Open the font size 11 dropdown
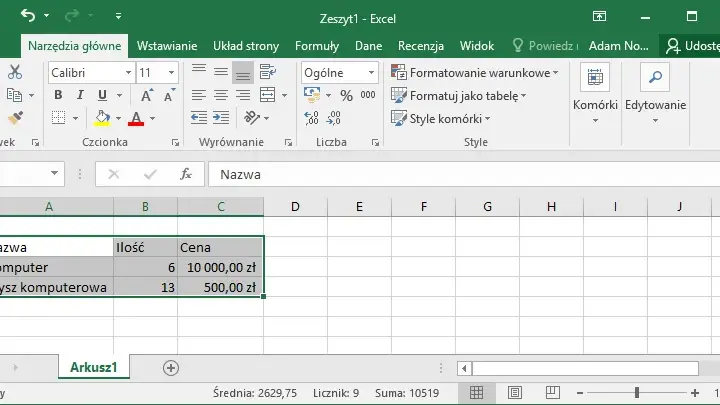The width and height of the screenshot is (720, 405). [171, 73]
